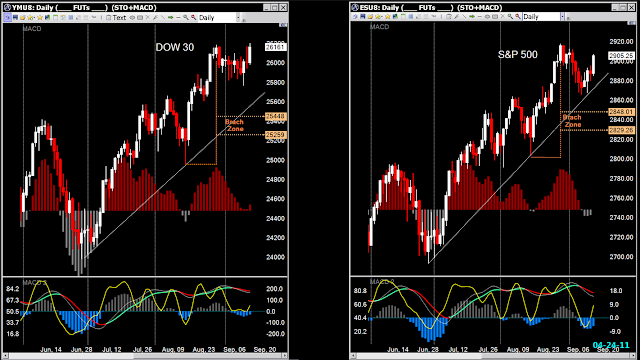
Task: Click the 84.2 stochastic level in YMU8 panel
Action: 12,289
